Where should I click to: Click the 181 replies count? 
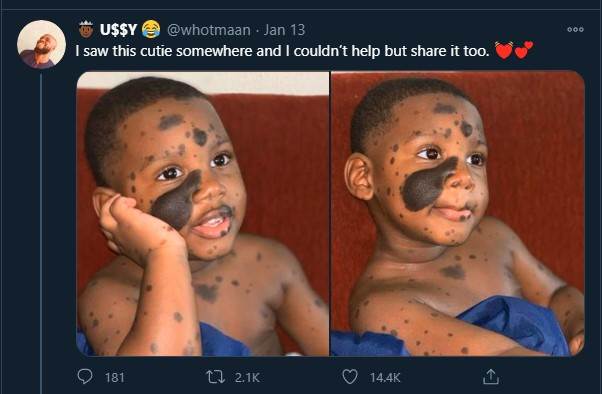[114, 377]
